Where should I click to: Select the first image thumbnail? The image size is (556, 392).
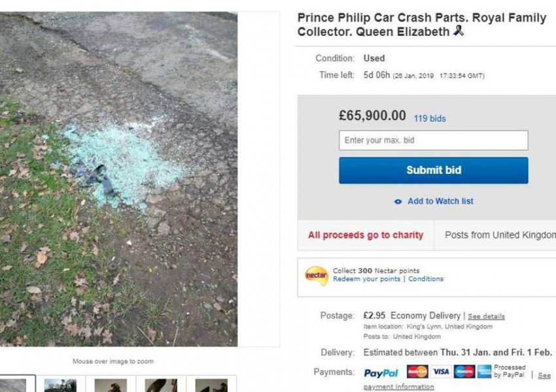click(13, 384)
